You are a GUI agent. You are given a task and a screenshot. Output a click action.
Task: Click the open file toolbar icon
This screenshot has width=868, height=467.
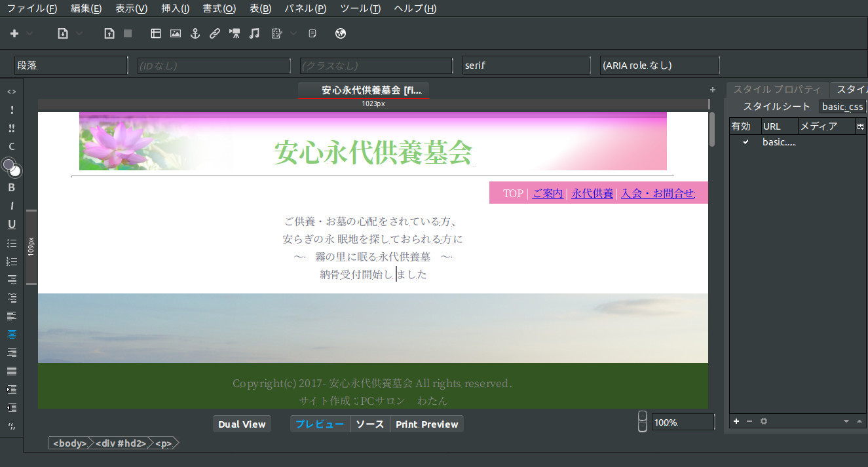(63, 33)
